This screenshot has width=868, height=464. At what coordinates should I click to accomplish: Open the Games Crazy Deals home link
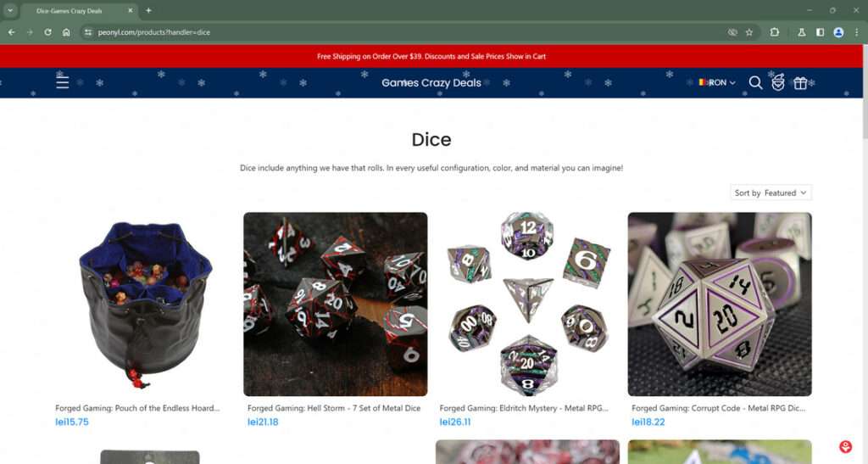click(x=431, y=82)
